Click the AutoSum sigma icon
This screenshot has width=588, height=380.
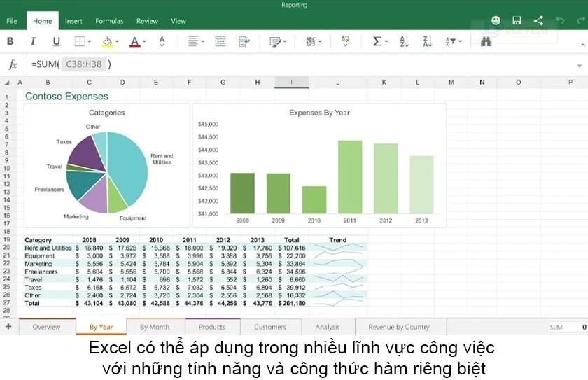(377, 41)
